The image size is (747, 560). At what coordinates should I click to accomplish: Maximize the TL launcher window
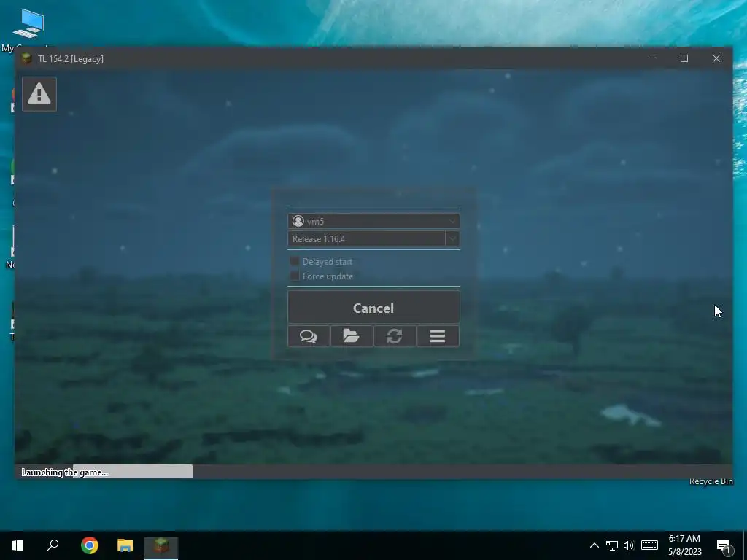684,58
